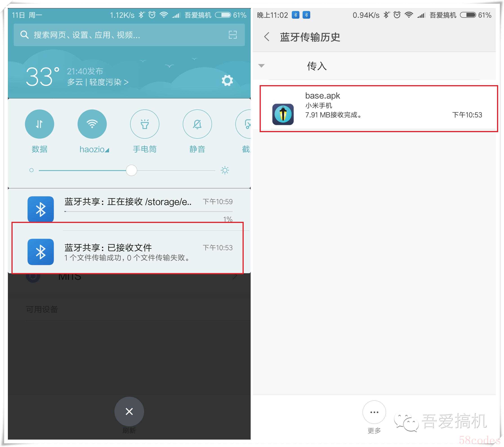
Task: Open the base.apk app icon thumbnail
Action: [x=283, y=114]
